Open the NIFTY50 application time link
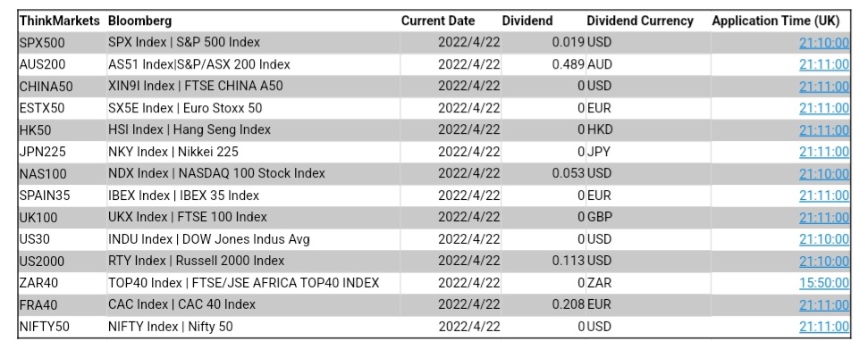 click(823, 327)
